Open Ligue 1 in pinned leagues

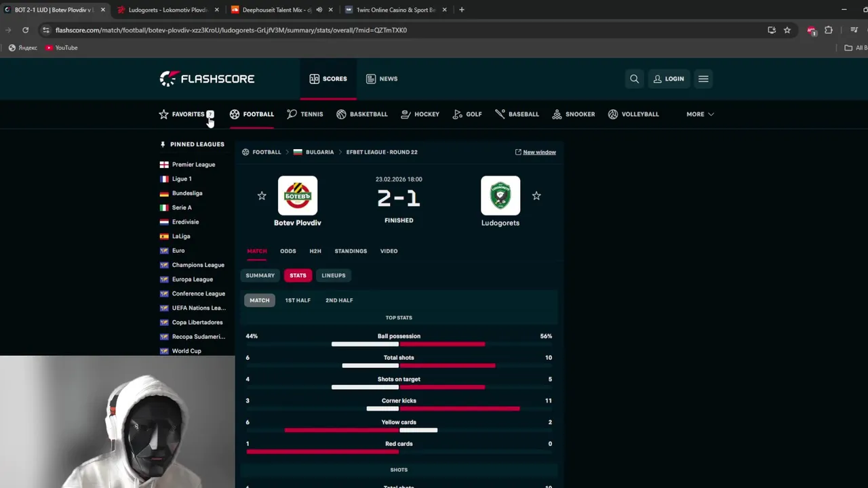[176, 179]
